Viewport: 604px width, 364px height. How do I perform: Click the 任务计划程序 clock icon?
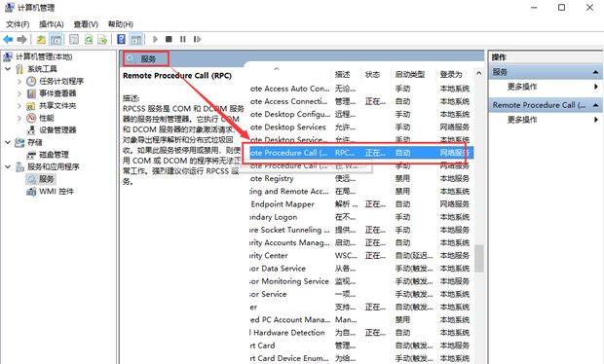[31, 81]
